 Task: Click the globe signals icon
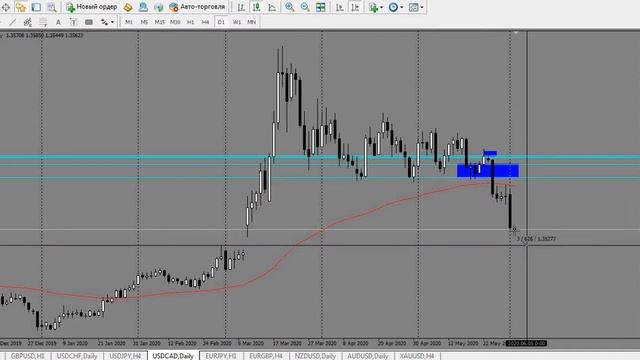click(158, 7)
